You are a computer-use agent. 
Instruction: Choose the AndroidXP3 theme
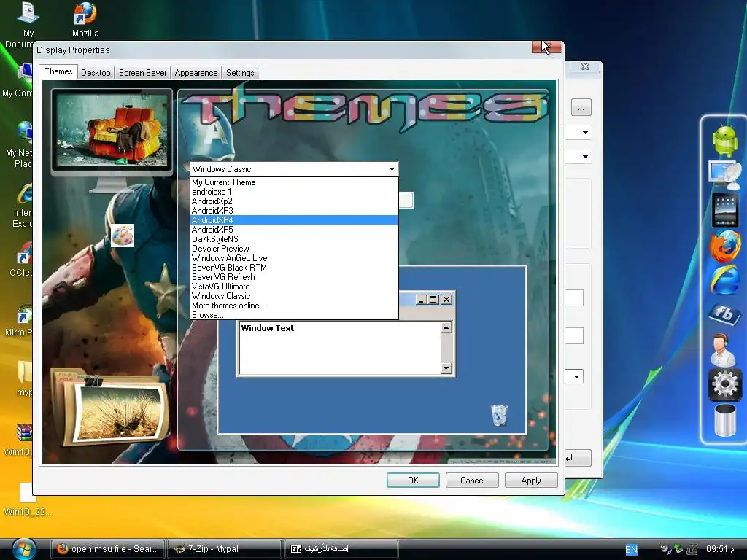(295, 211)
